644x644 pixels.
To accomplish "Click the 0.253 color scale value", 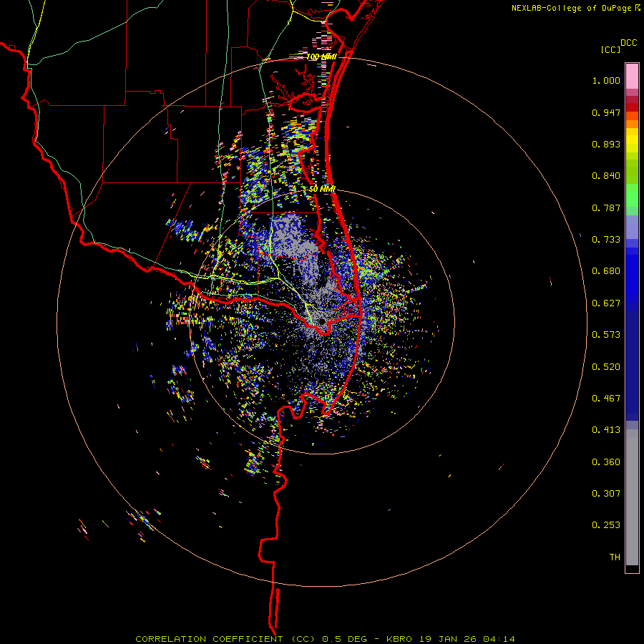I will pos(606,525).
